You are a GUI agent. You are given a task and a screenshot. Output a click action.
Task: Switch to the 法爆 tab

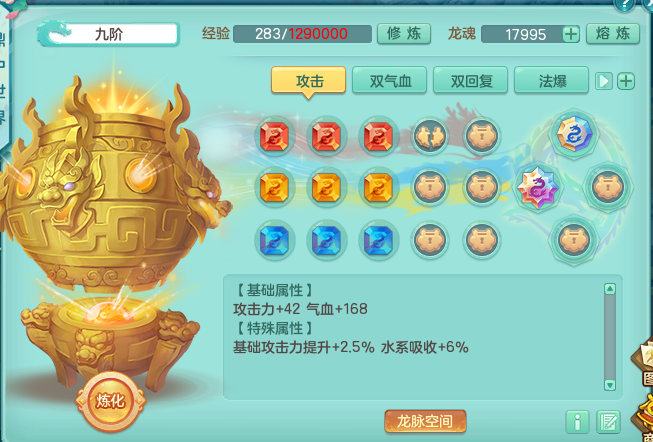[551, 80]
